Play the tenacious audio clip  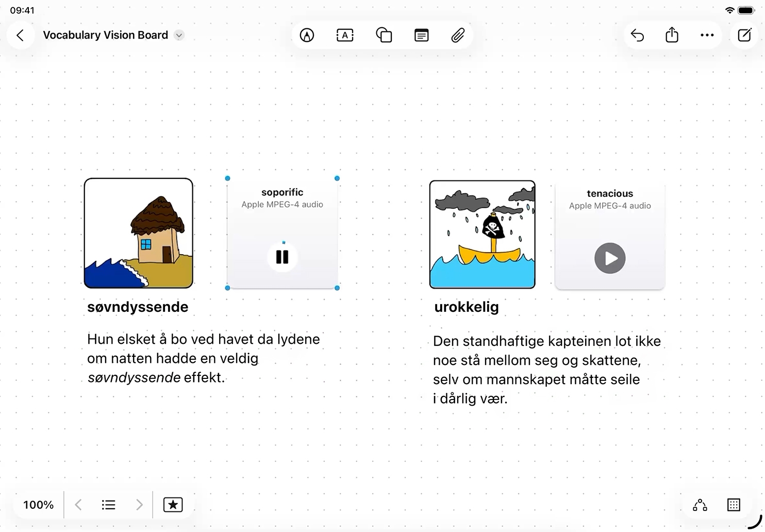(610, 258)
